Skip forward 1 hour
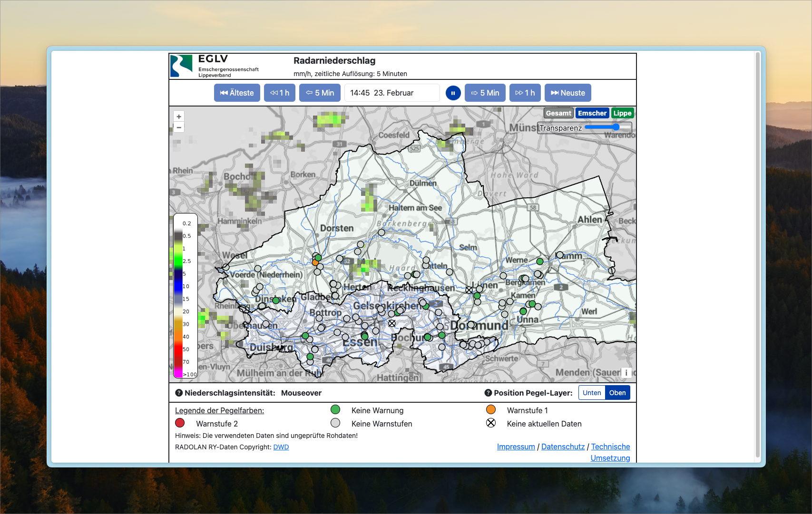This screenshot has height=514, width=812. (525, 93)
